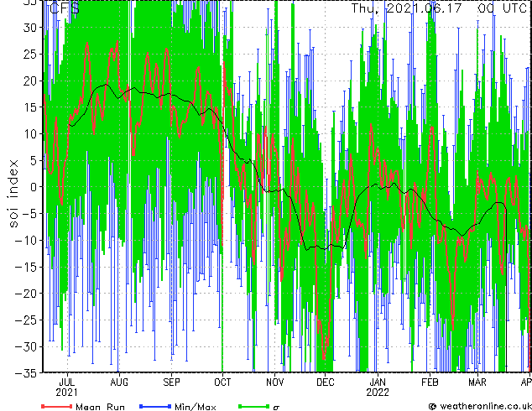Click the NOV month label

(x=275, y=382)
